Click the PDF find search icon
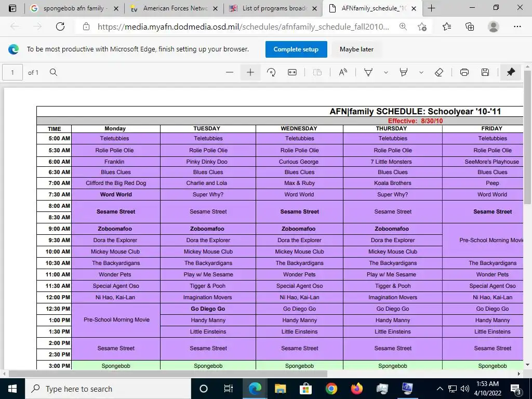Screen dimensions: 532x399 click(54, 72)
